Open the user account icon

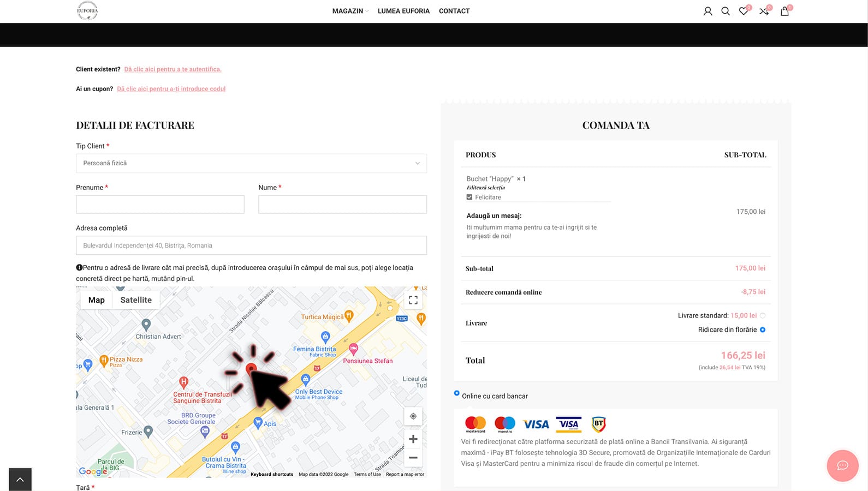coord(708,11)
